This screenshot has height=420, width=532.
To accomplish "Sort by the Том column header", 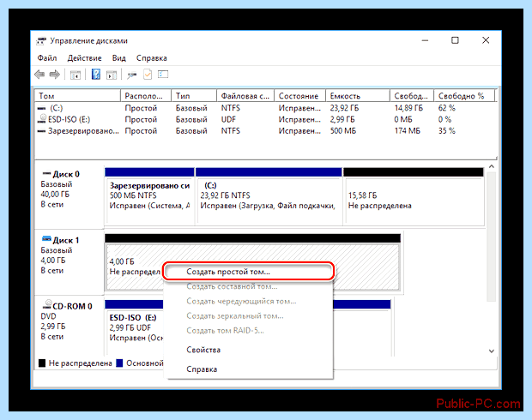I will pyautogui.click(x=78, y=96).
